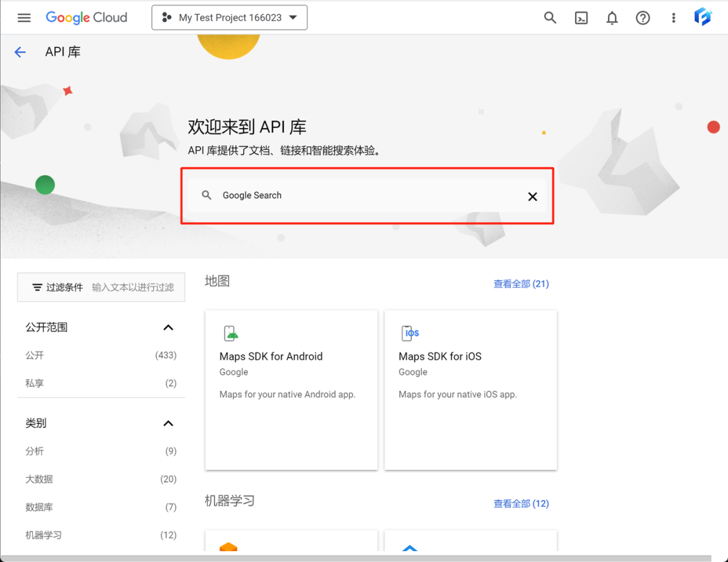The height and width of the screenshot is (562, 728).
Task: Filter by 私享 visibility
Action: coord(100,383)
